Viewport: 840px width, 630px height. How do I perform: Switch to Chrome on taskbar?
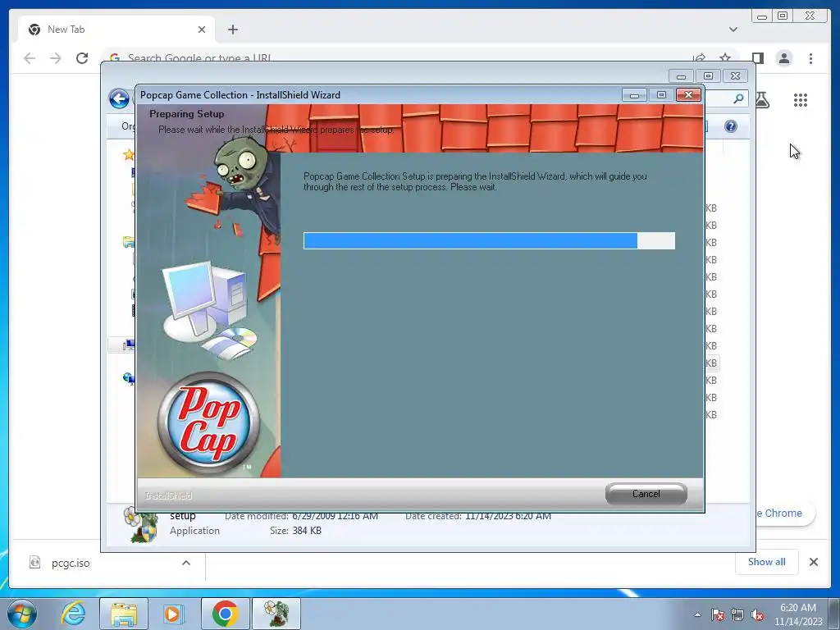tap(225, 614)
